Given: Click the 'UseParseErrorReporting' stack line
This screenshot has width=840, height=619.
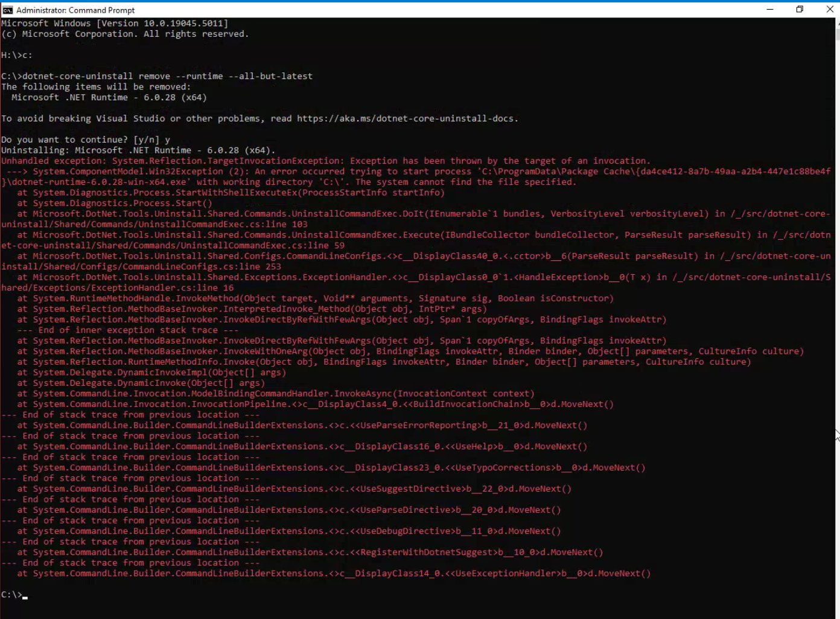Looking at the screenshot, I should coord(302,425).
